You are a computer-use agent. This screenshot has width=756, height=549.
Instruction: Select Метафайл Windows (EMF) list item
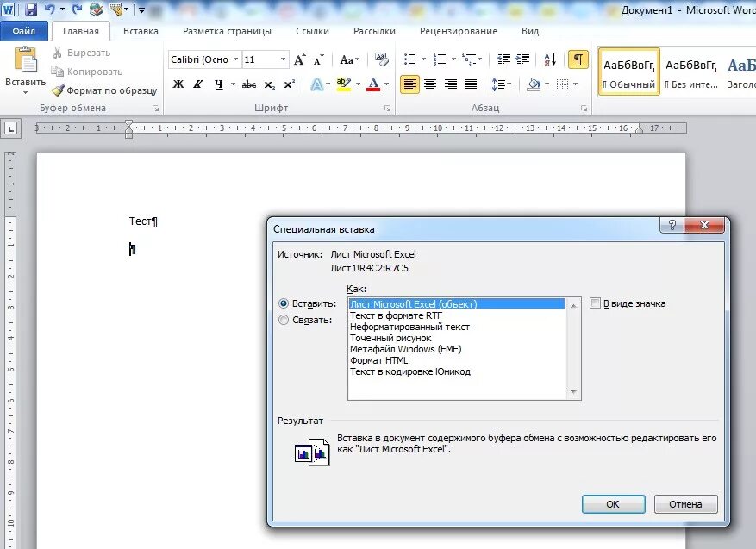pos(405,349)
